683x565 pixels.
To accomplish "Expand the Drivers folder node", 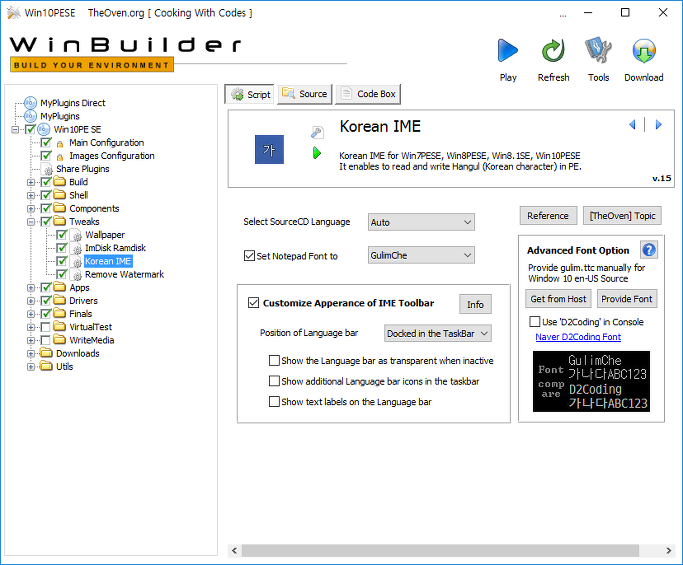I will pos(30,301).
